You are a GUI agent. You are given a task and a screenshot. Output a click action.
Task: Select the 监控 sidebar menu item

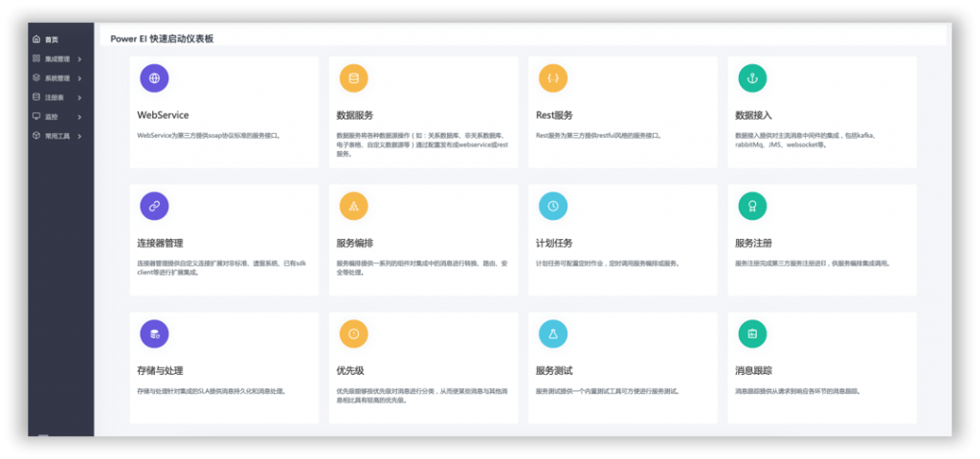click(x=52, y=117)
